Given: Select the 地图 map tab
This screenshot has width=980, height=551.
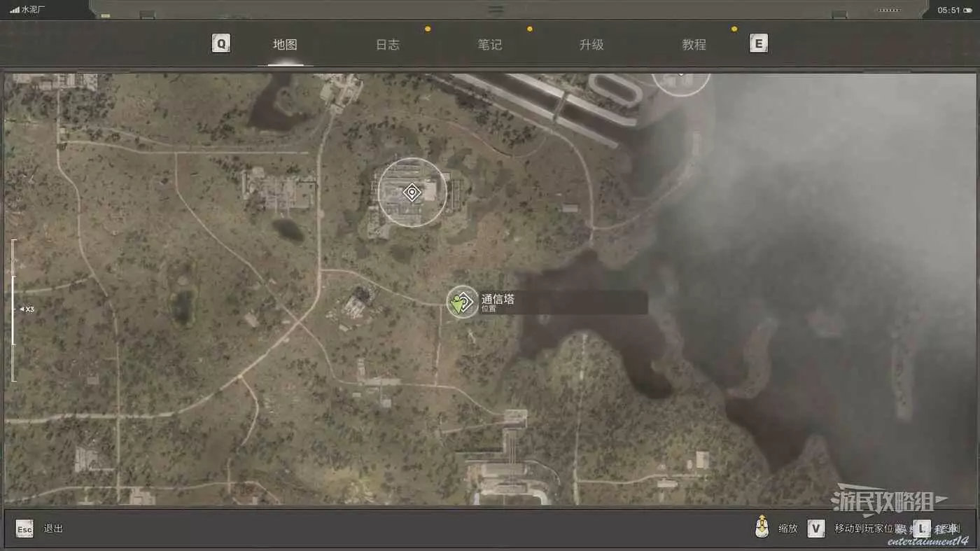Looking at the screenshot, I should pos(285,45).
